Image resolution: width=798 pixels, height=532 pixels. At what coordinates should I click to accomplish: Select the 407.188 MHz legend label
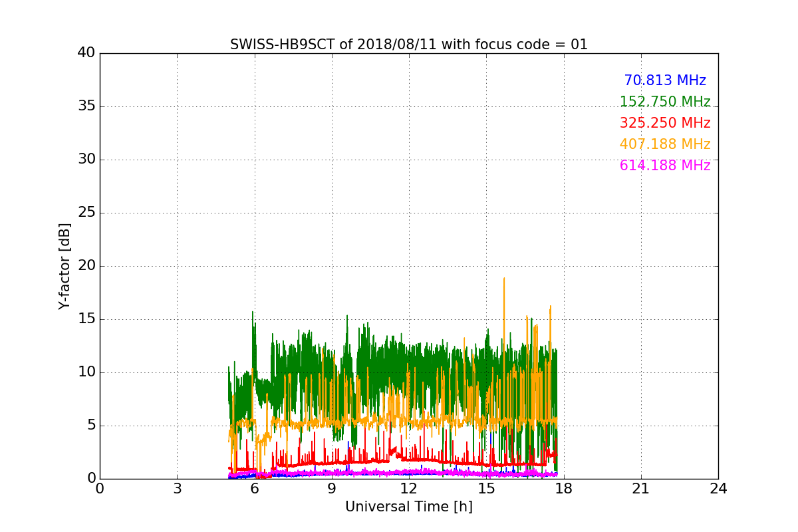[665, 144]
